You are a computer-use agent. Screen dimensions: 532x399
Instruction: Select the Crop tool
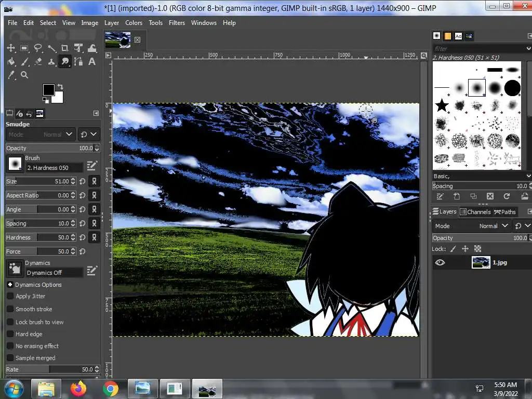coord(65,48)
